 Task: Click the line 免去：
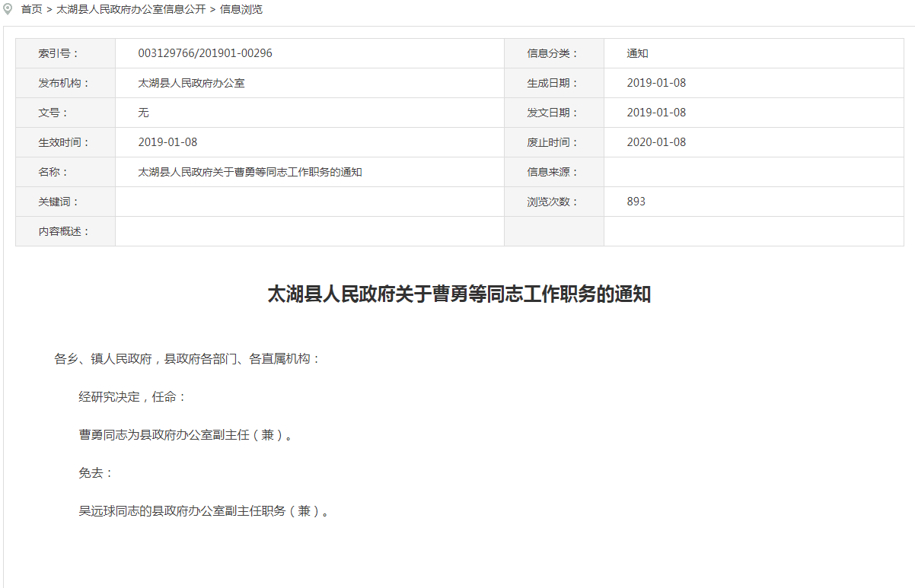coord(96,472)
